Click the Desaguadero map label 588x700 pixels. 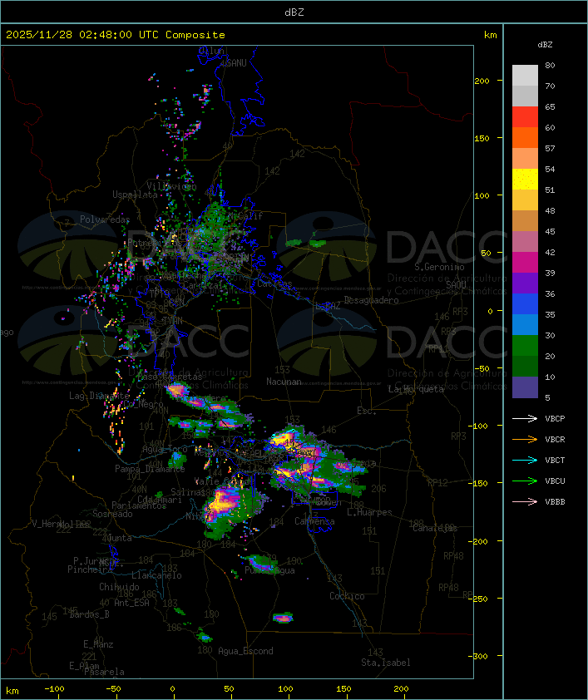(x=371, y=300)
